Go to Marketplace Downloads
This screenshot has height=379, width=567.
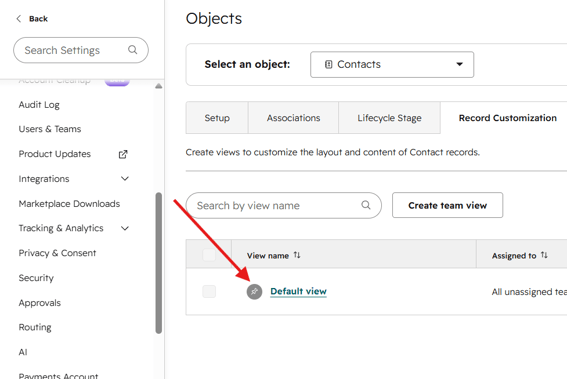pyautogui.click(x=69, y=204)
